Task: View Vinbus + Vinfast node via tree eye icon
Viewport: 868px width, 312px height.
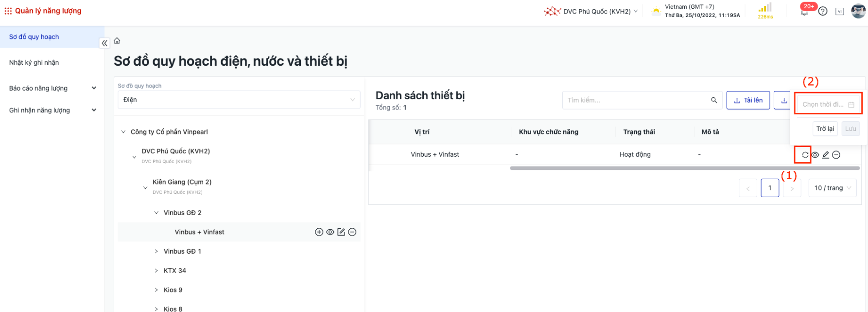Action: [x=330, y=232]
